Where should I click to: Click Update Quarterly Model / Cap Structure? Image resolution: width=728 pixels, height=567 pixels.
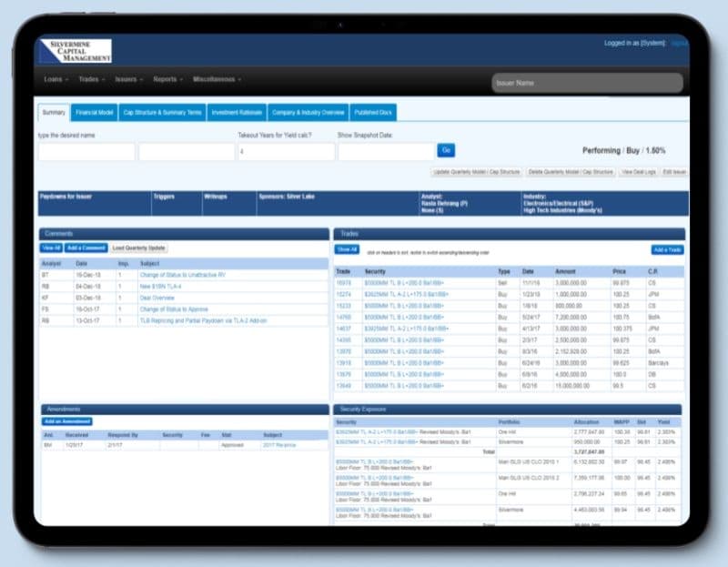(x=476, y=172)
